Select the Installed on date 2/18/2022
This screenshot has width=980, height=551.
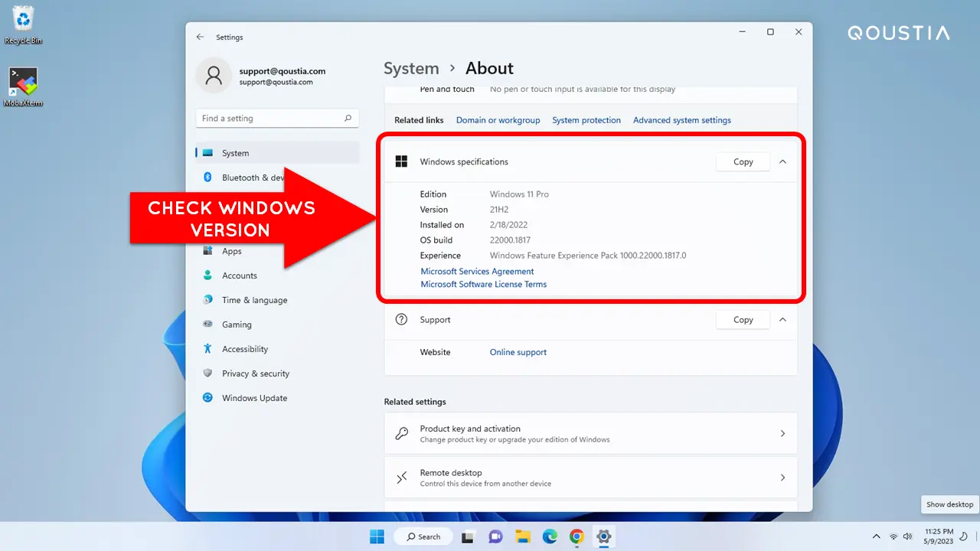508,225
